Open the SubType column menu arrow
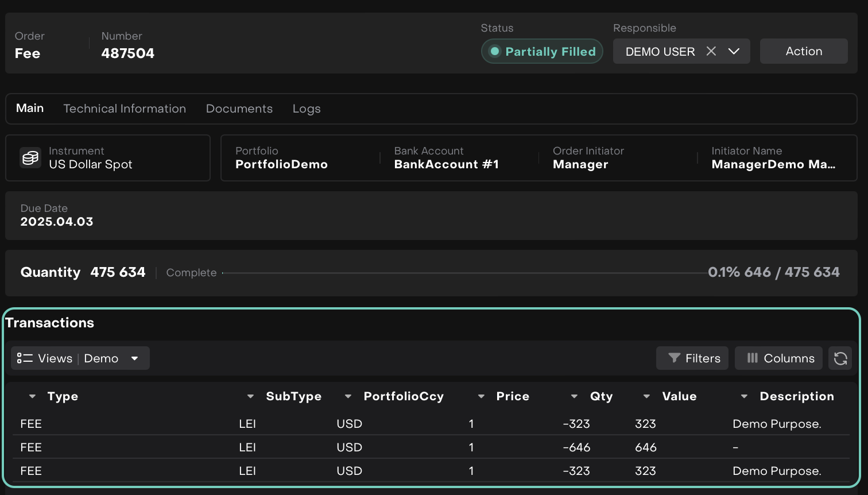 point(250,396)
